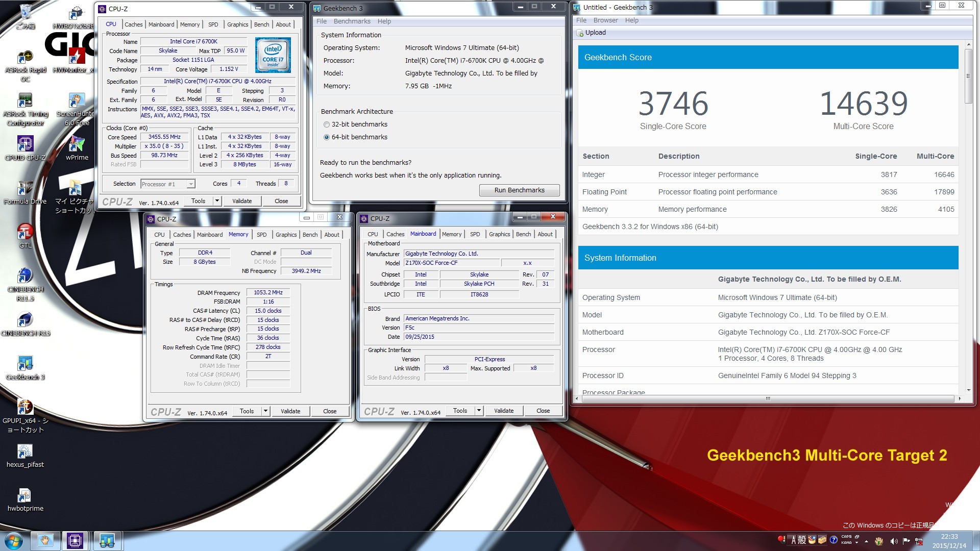This screenshot has height=551, width=980.
Task: Open the SPD tab in Memory CPU-Z window
Action: point(262,235)
